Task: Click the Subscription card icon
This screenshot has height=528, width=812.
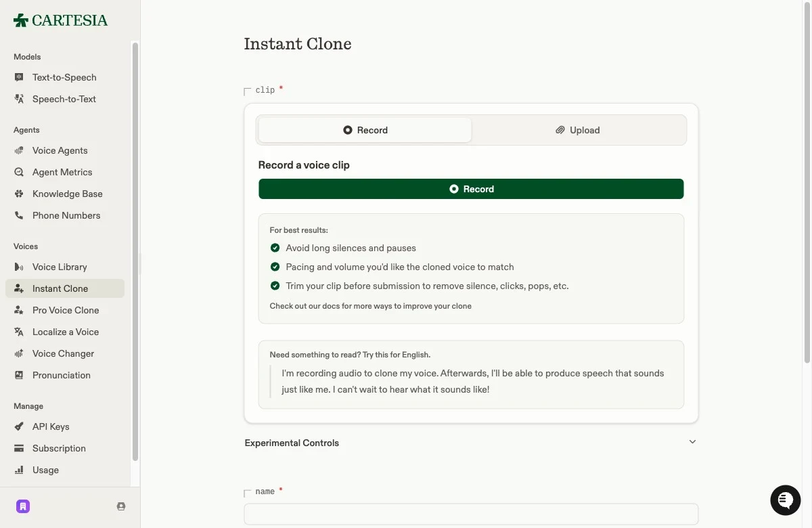Action: click(19, 448)
